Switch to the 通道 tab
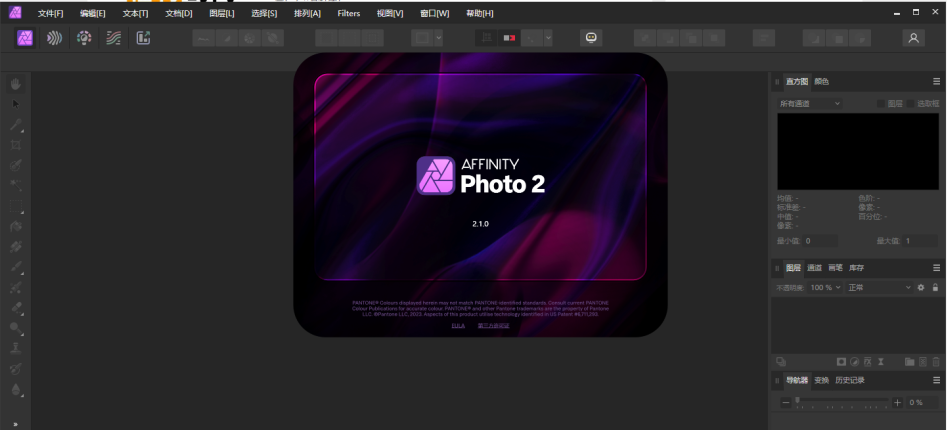947x430 pixels. [814, 268]
